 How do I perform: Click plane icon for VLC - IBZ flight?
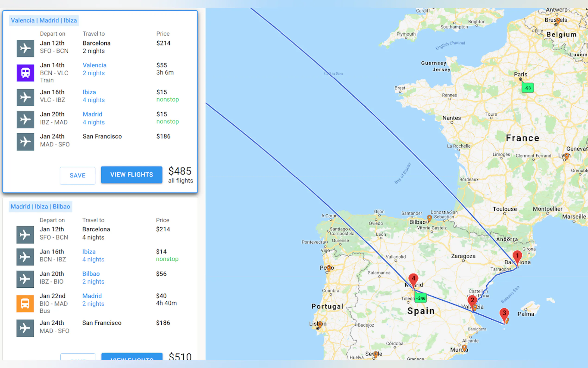25,97
